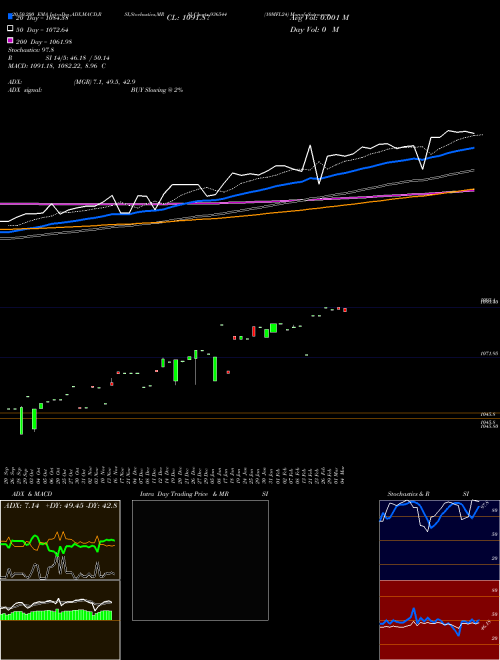Click the 'MACD: 1091.18, 1082.22, 8.96 C' line

(57, 66)
